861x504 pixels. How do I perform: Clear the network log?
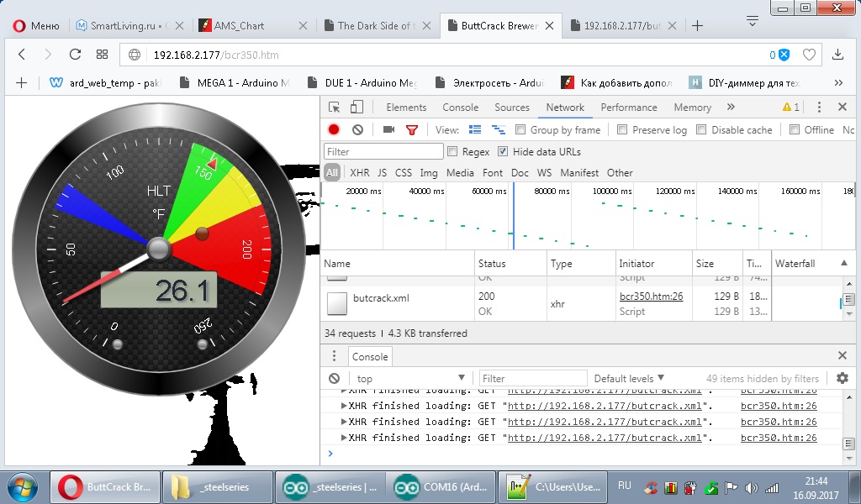(357, 130)
